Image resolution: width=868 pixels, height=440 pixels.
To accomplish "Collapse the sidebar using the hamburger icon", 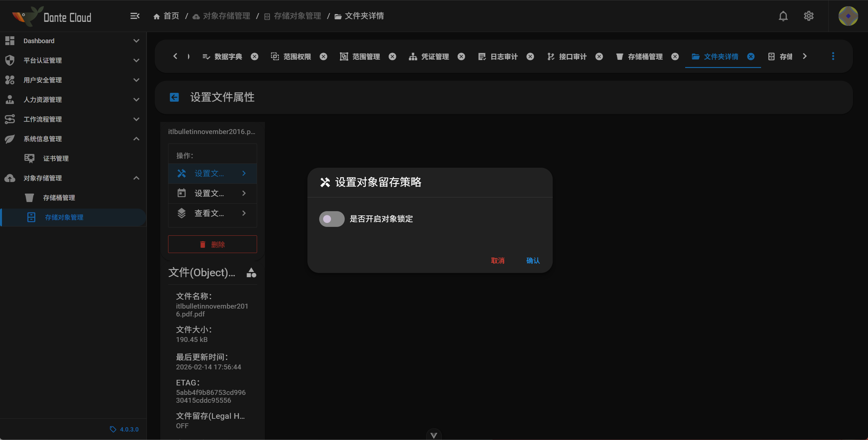I will tap(135, 16).
